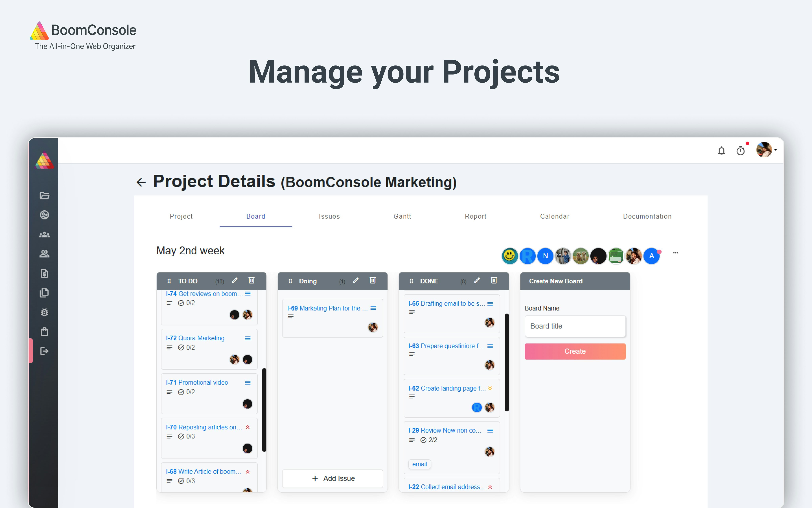Open high priority indicator on I-70 card
The image size is (812, 508).
[x=248, y=427]
